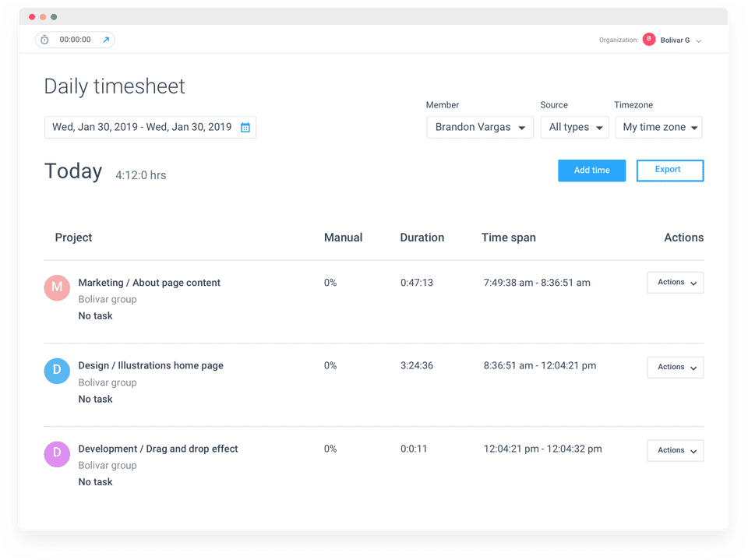This screenshot has width=748, height=560.
Task: Click the stopwatch timer icon
Action: point(45,40)
